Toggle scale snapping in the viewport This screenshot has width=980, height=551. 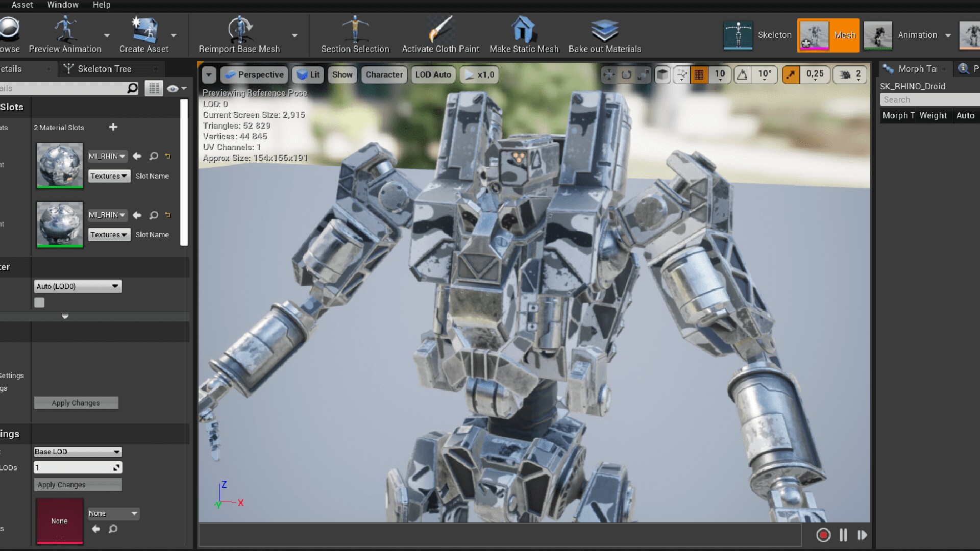click(x=791, y=74)
